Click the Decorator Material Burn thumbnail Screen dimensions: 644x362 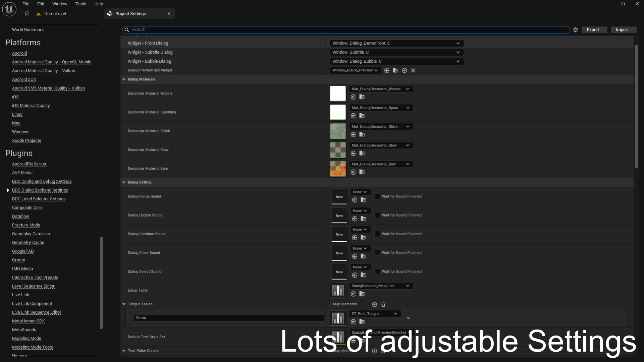[338, 169]
